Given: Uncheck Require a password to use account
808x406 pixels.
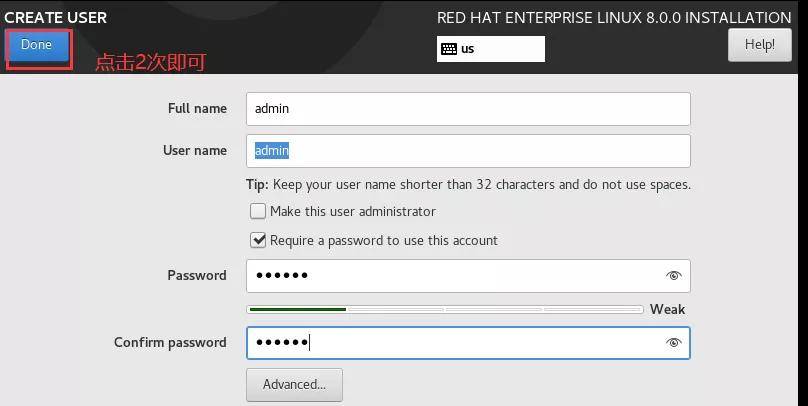Looking at the screenshot, I should [258, 240].
